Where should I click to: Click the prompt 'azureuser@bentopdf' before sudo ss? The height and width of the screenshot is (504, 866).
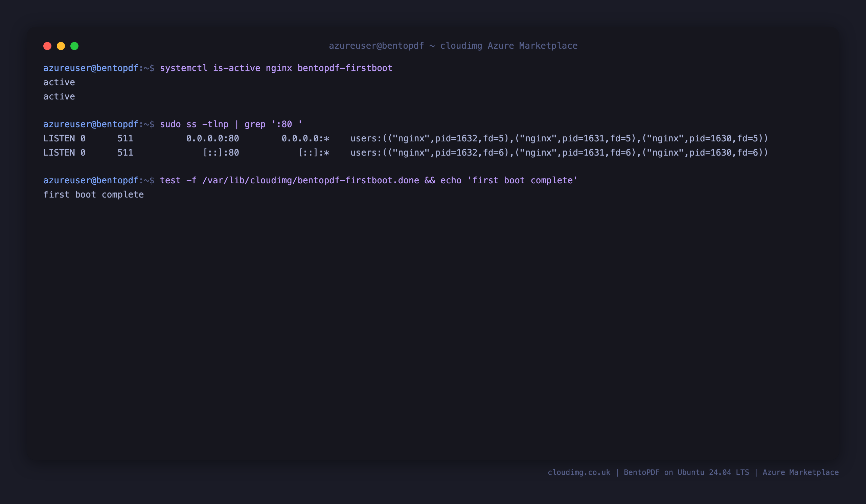pos(91,124)
